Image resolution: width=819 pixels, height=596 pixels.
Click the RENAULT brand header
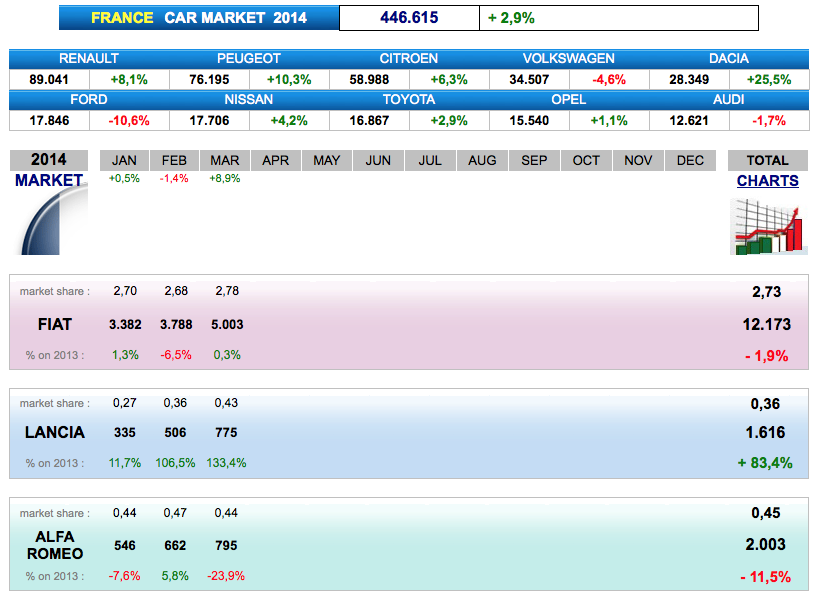click(89, 59)
